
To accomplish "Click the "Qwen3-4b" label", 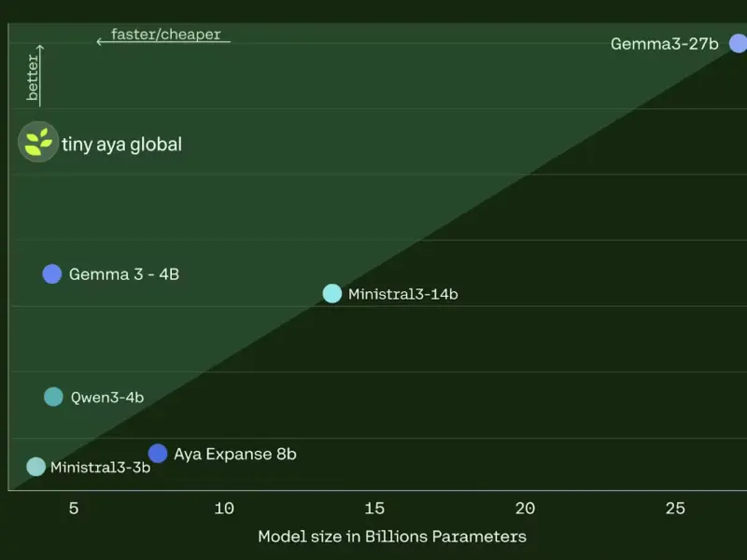I will (x=107, y=398).
